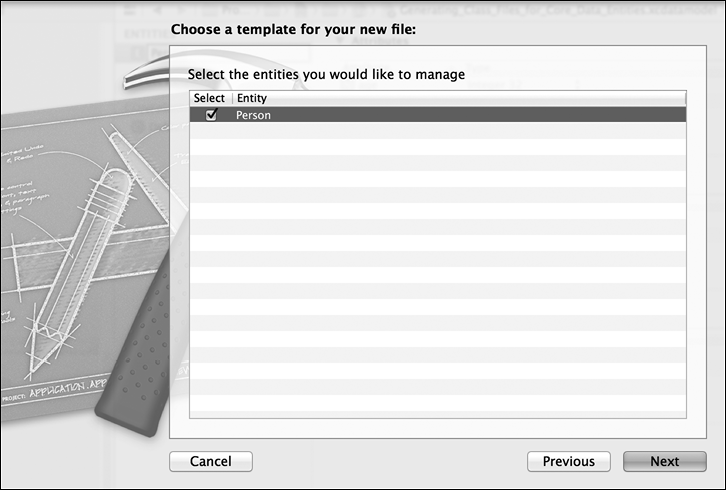The width and height of the screenshot is (727, 490).
Task: Go back with the Previous button
Action: [568, 461]
